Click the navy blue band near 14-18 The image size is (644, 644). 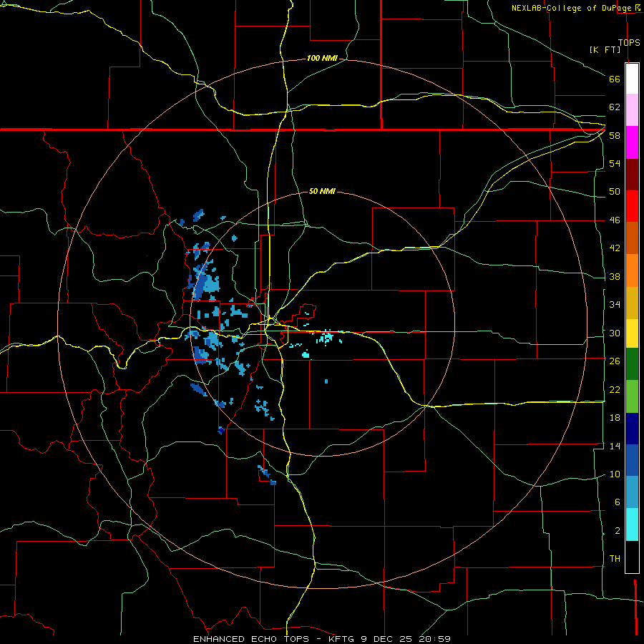632,429
